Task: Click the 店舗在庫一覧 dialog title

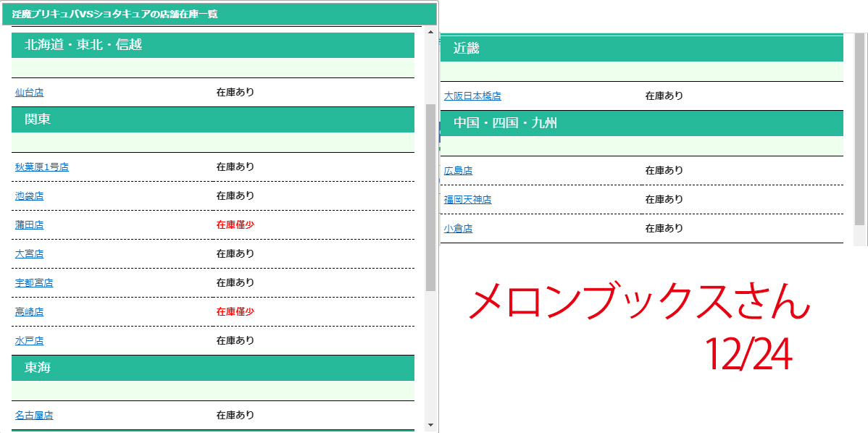Action: click(x=114, y=14)
